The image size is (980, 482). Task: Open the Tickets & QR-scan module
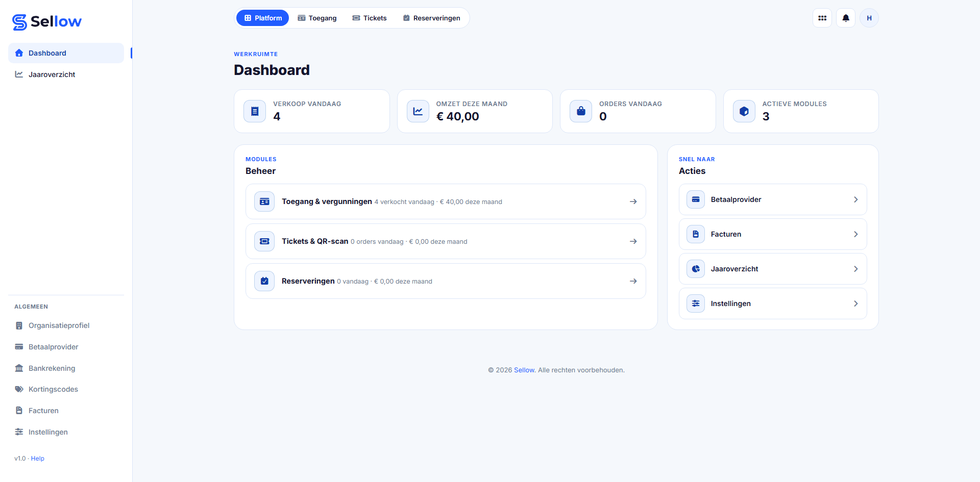coord(446,241)
